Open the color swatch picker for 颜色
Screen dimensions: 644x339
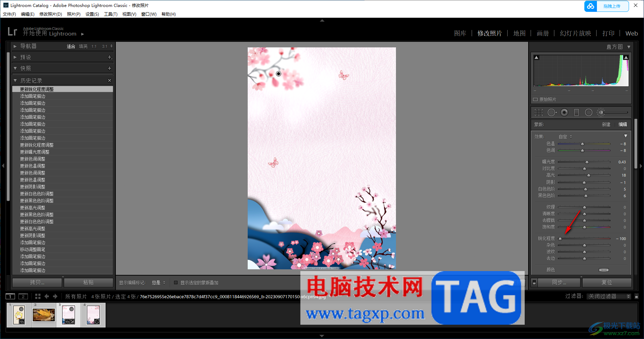coord(604,270)
